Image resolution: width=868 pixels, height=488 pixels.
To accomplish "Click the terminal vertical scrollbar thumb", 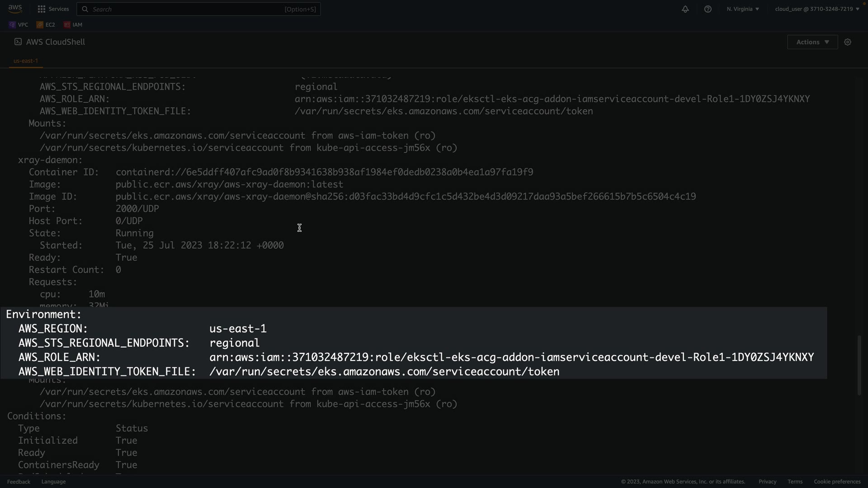I will (859, 365).
